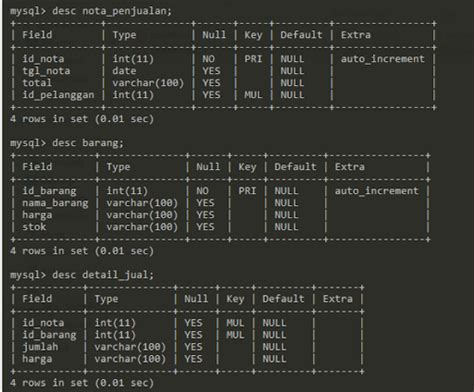Click the PRI key of id_barang
The image size is (474, 392).
click(x=247, y=191)
